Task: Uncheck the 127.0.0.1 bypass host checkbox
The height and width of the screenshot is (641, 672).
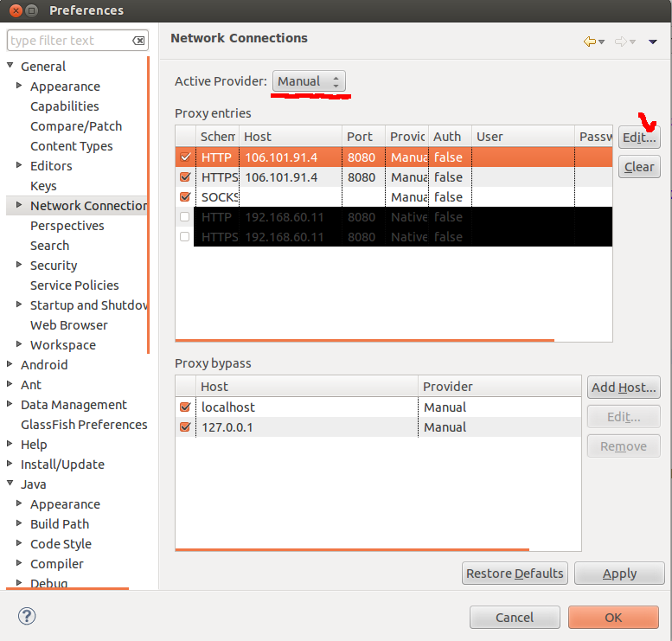Action: (x=185, y=427)
